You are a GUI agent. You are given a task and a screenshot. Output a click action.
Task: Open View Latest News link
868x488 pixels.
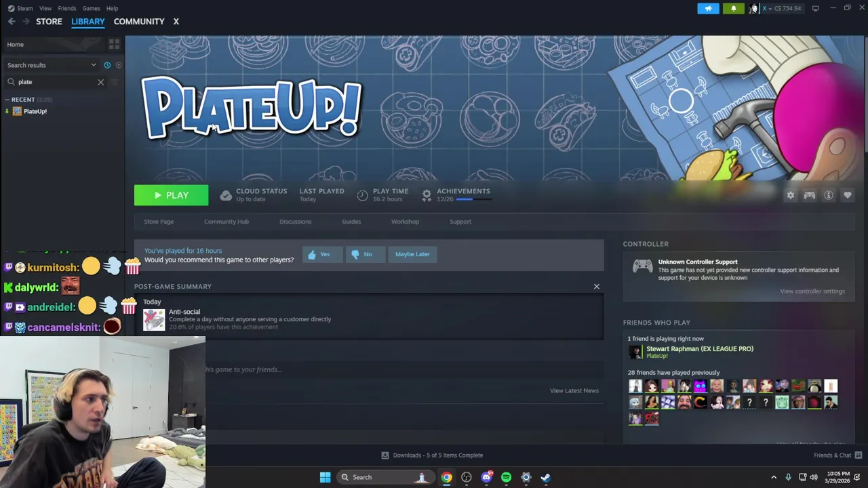(574, 390)
